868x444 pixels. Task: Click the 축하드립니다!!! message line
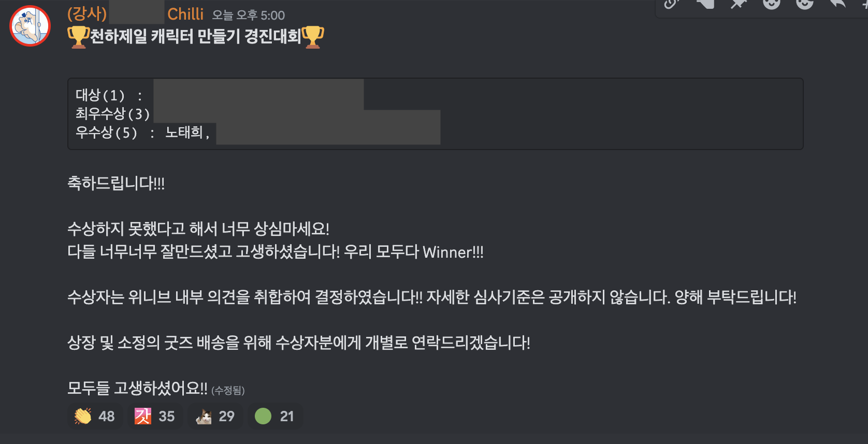coord(116,183)
